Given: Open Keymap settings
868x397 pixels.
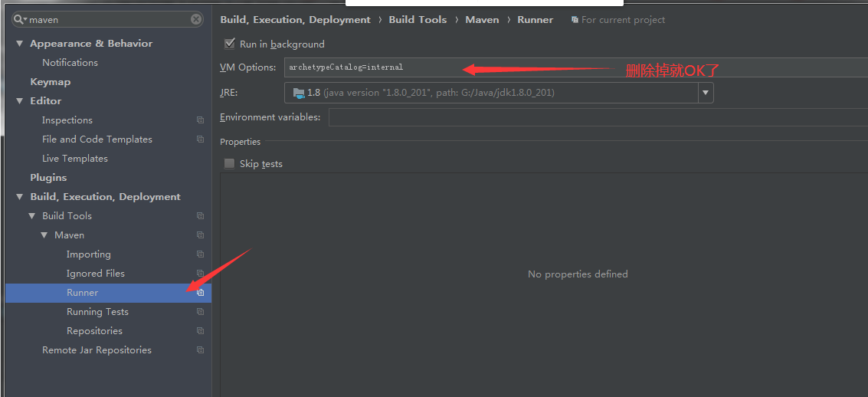Looking at the screenshot, I should click(x=51, y=82).
